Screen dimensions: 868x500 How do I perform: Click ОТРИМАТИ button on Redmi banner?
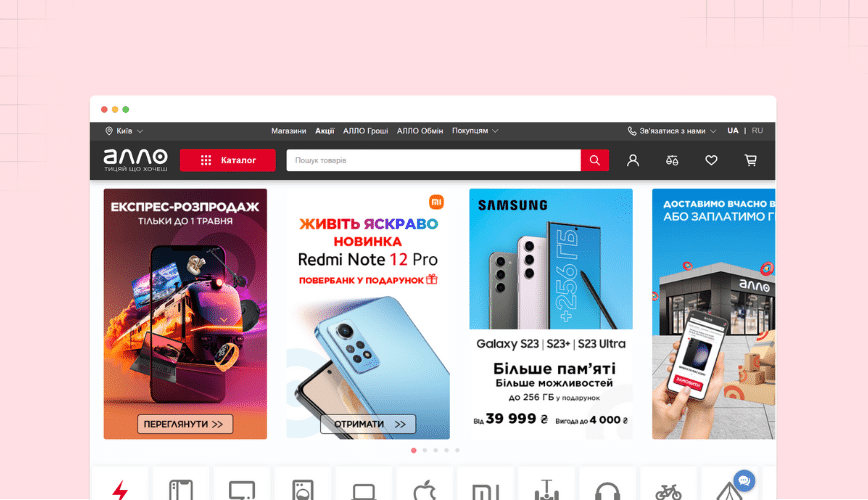tap(368, 424)
